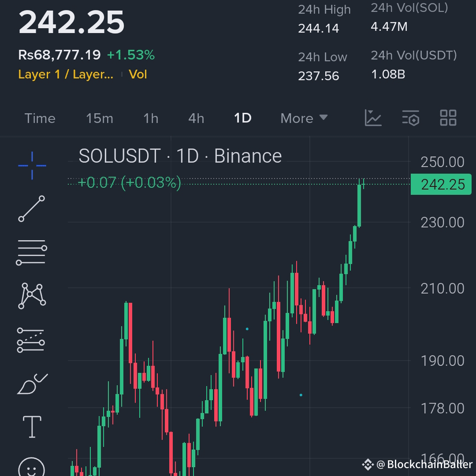Screen dimensions: 476x476
Task: Select the 15m interval
Action: pyautogui.click(x=100, y=119)
